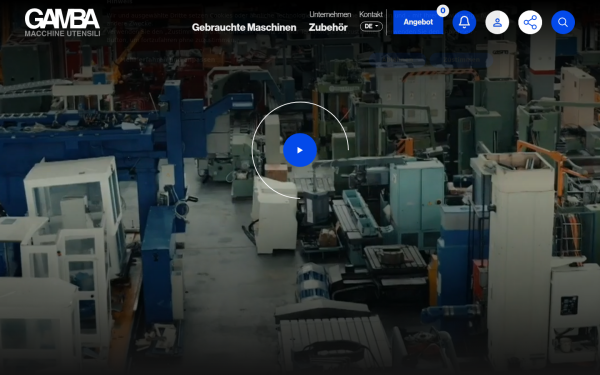Open the Zubehör menu
This screenshot has height=375, width=600.
(x=328, y=28)
